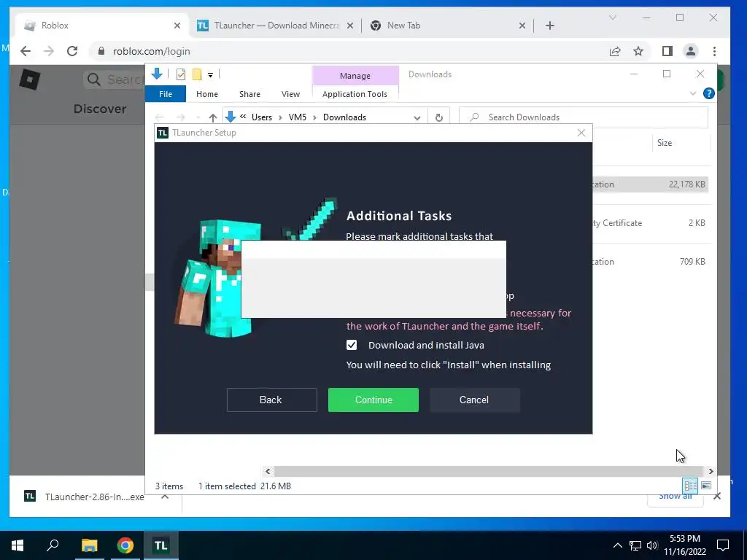Image resolution: width=747 pixels, height=560 pixels.
Task: Open the TLauncher download item options chevron
Action: coord(165,497)
